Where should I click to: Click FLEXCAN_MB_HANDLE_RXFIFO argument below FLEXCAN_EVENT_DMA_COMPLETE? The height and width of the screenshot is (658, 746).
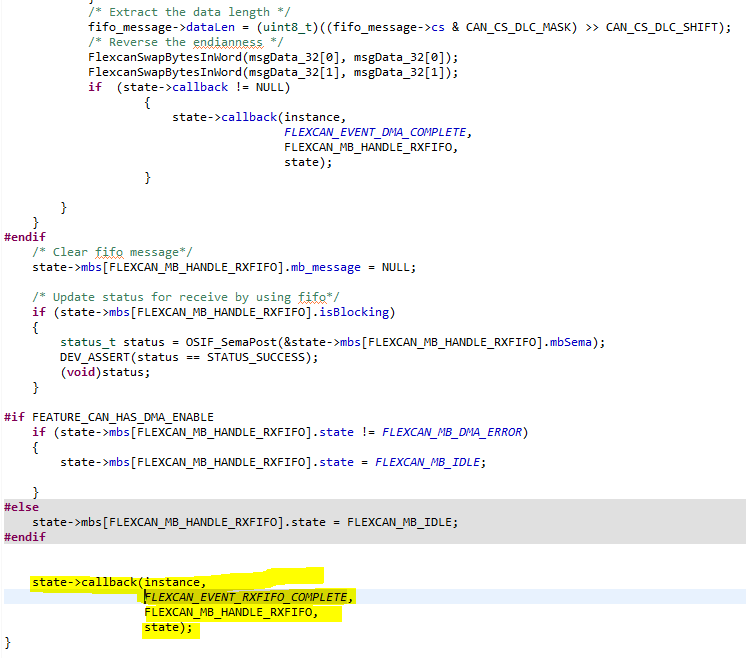tap(368, 147)
